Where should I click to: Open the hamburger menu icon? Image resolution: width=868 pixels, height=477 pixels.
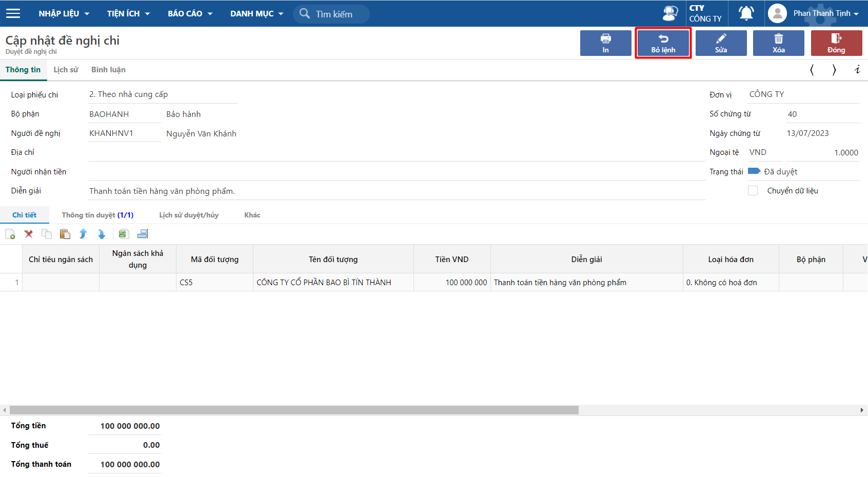click(x=13, y=13)
